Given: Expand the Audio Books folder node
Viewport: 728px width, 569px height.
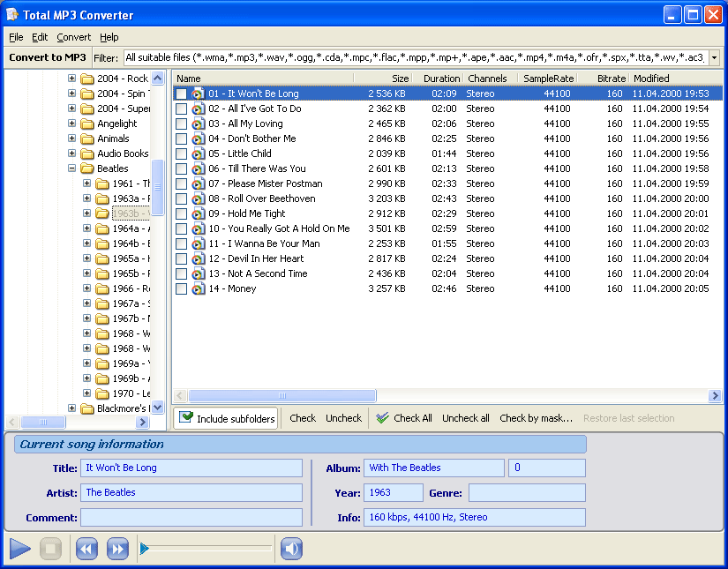Looking at the screenshot, I should (x=71, y=153).
